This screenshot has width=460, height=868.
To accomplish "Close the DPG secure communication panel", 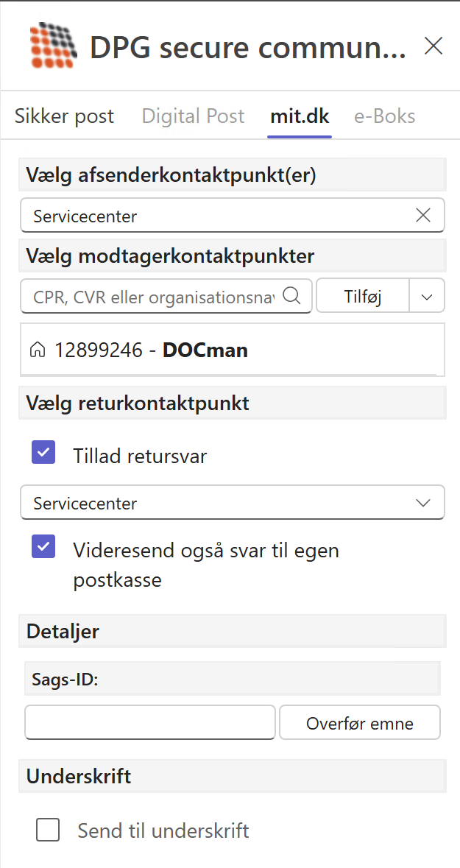I will point(434,46).
